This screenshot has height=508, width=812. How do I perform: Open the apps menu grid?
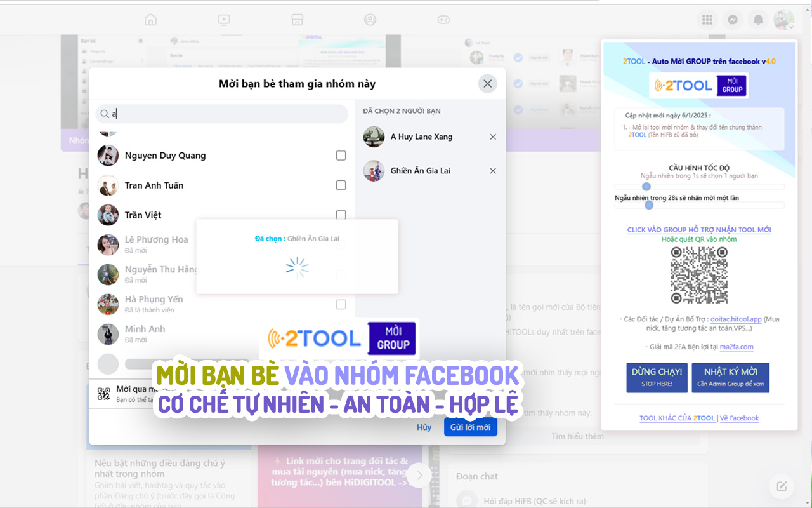point(707,20)
